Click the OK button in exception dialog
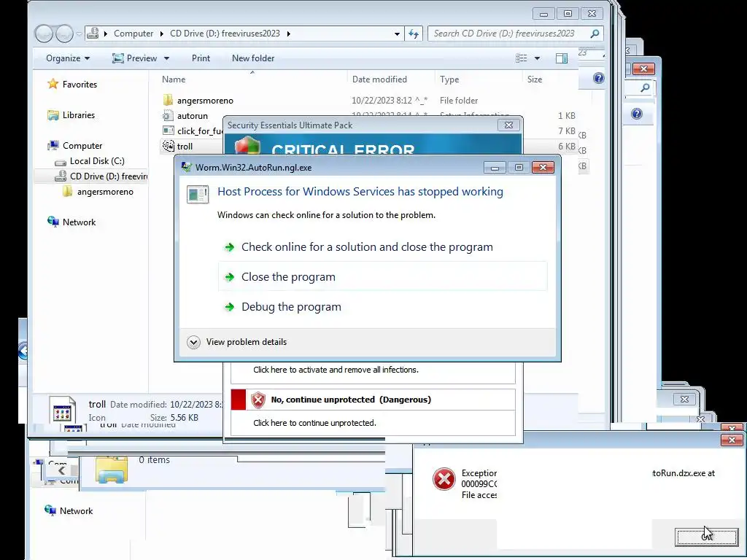 (x=706, y=537)
